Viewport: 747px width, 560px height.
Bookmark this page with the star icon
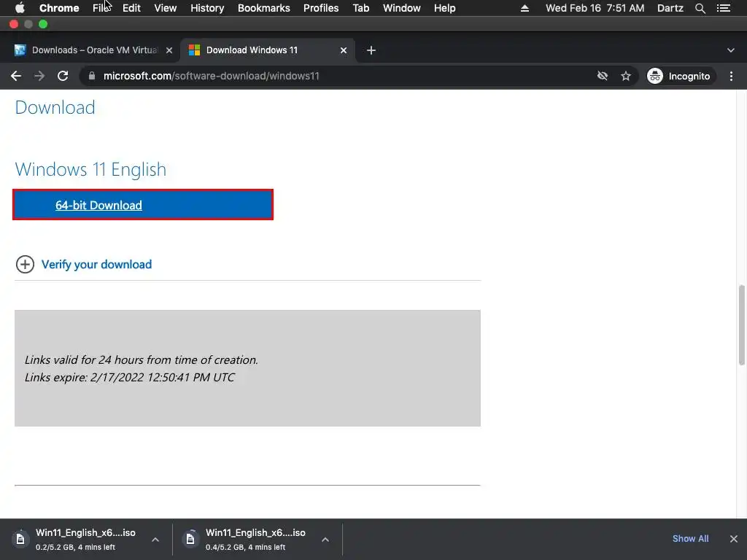(626, 76)
